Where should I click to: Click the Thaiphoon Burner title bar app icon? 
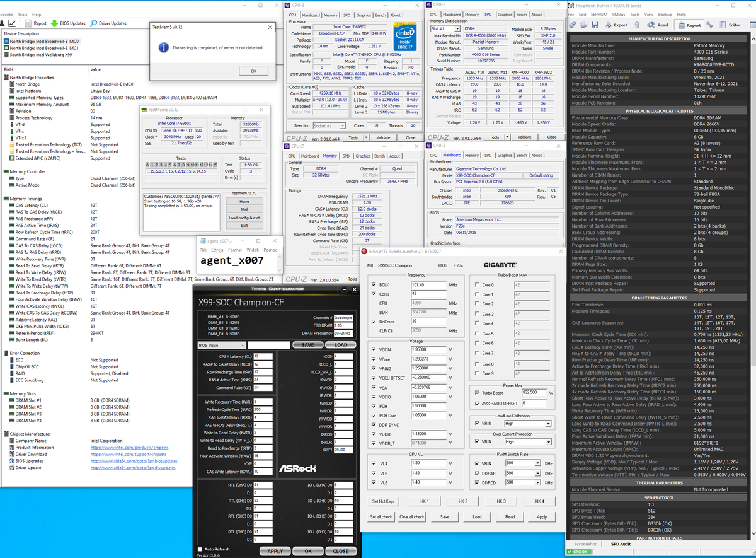coord(570,5)
